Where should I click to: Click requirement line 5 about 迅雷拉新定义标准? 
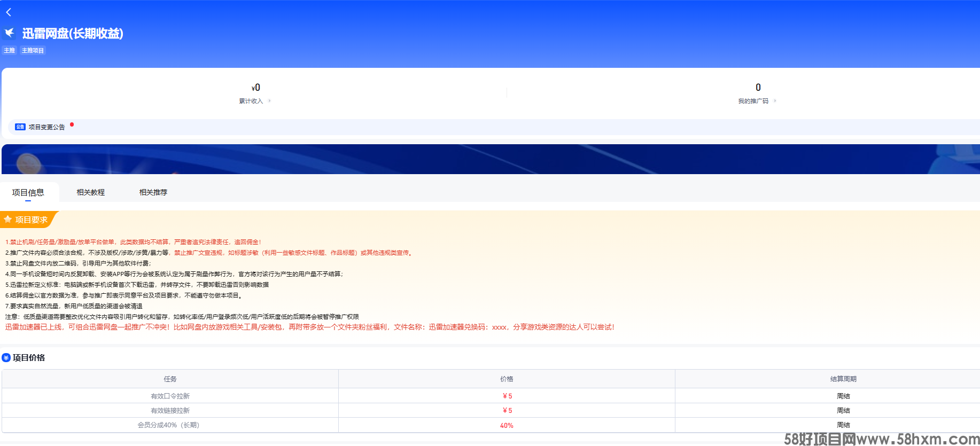pyautogui.click(x=137, y=285)
